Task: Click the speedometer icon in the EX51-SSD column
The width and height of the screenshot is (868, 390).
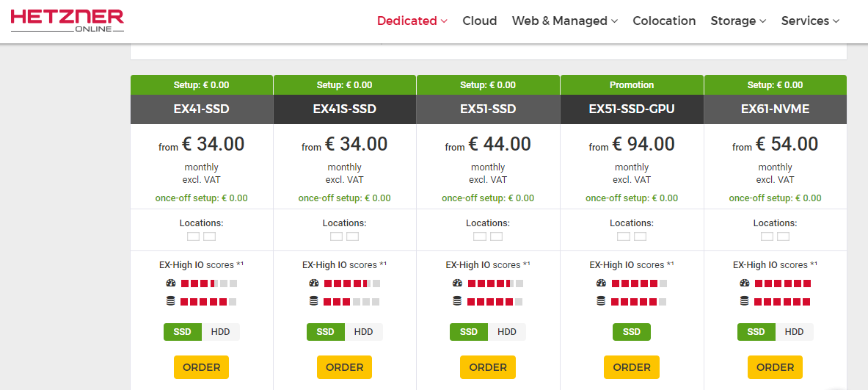Action: coord(457,284)
